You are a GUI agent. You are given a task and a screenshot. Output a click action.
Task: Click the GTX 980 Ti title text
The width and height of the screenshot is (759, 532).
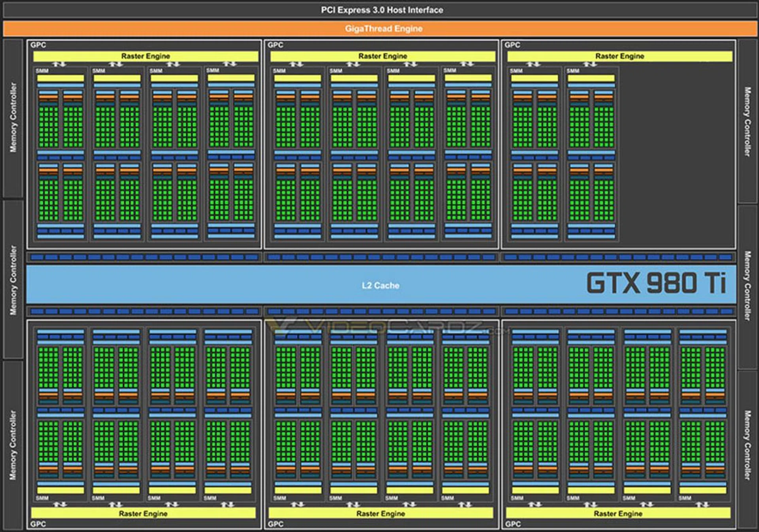[656, 283]
